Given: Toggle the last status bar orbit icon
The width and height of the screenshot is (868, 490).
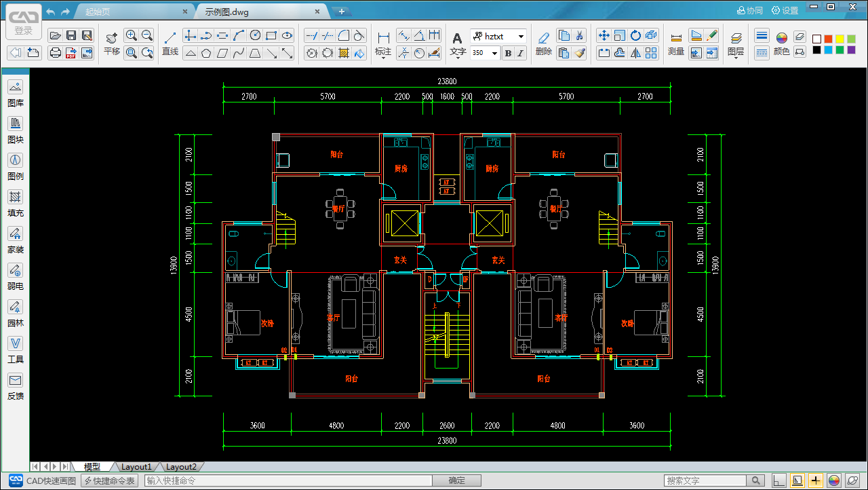Looking at the screenshot, I should pyautogui.click(x=851, y=480).
